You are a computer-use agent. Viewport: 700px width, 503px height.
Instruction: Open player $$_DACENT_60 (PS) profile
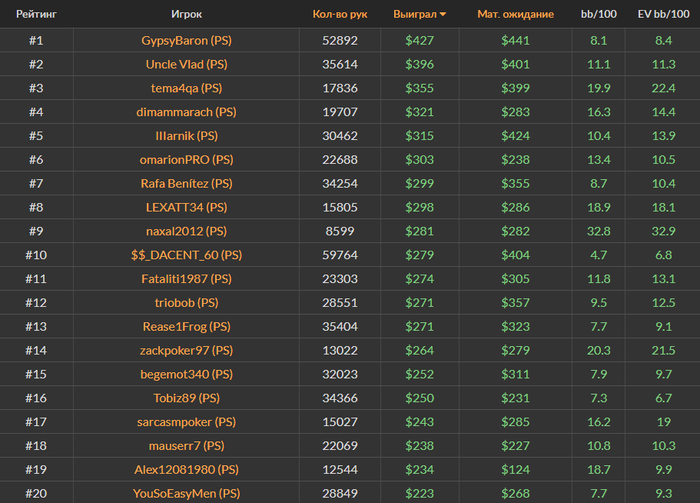[x=187, y=255]
